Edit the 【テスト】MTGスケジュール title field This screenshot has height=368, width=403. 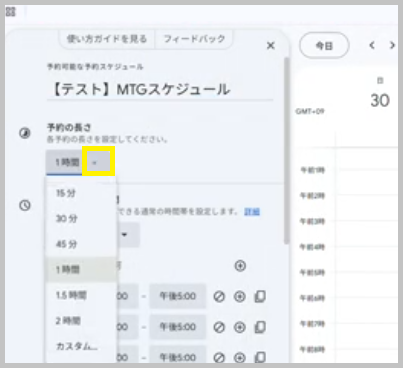click(160, 89)
